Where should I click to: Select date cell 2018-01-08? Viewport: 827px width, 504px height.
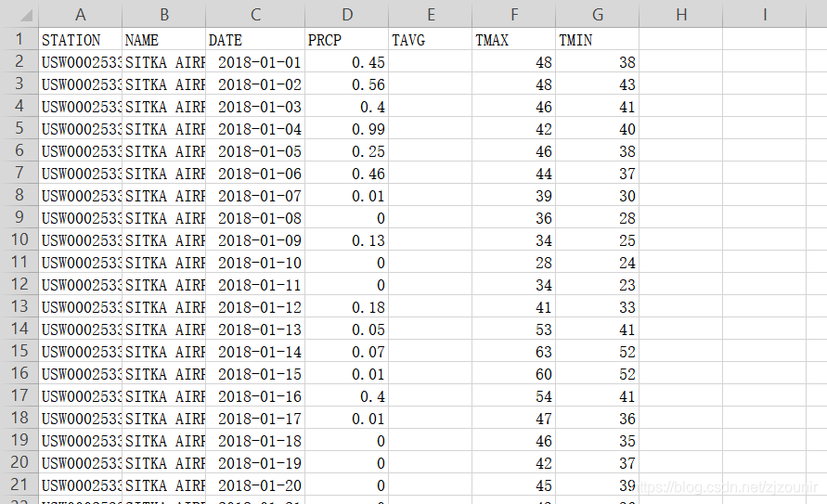click(x=255, y=218)
